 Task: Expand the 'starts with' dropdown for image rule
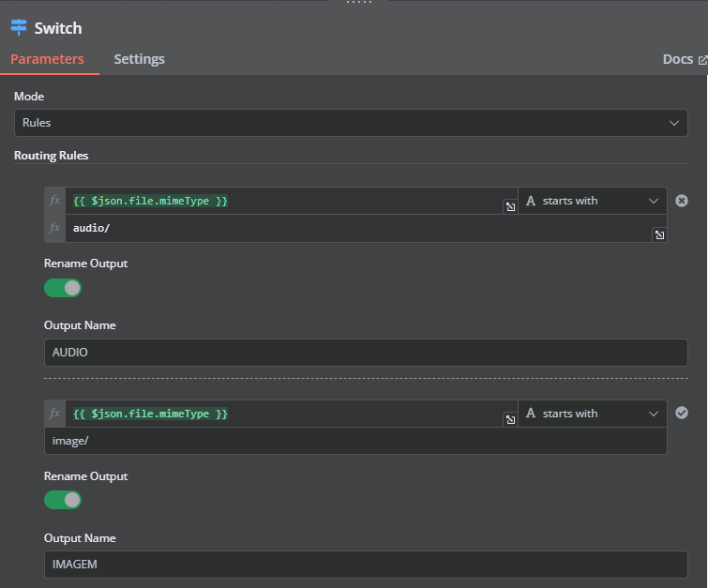(x=593, y=414)
